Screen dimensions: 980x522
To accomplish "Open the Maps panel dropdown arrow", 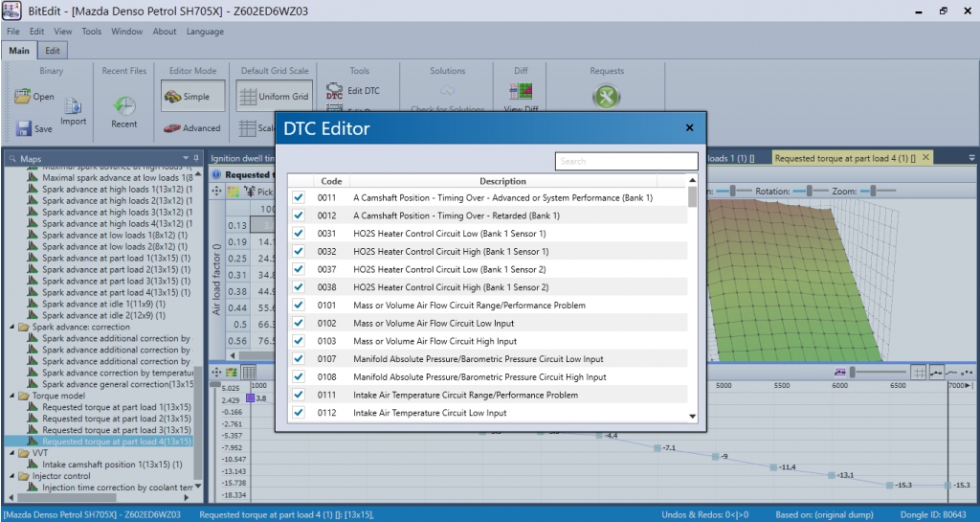I will point(186,158).
